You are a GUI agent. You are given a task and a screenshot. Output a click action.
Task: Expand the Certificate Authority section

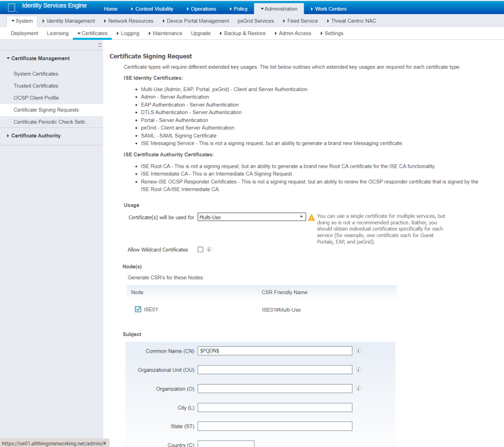click(34, 136)
